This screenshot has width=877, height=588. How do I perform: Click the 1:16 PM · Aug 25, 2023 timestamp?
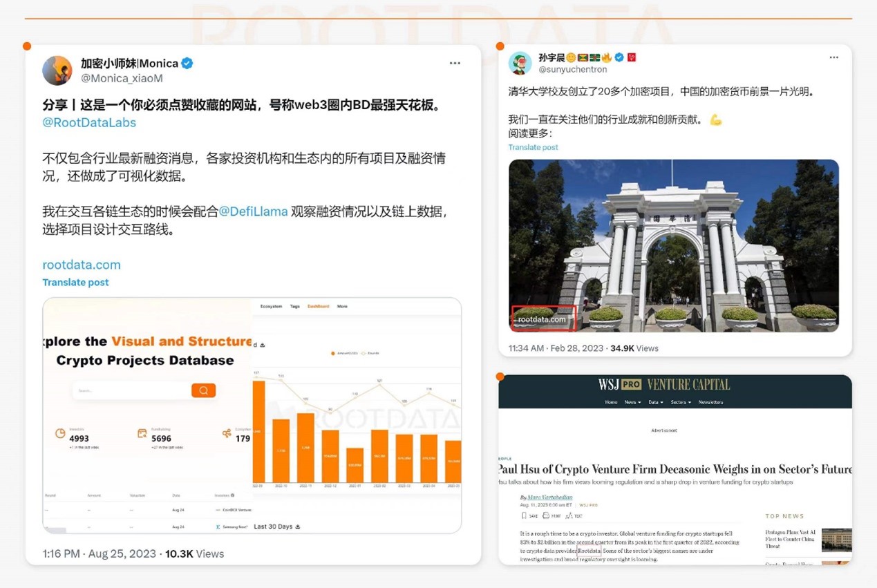101,553
